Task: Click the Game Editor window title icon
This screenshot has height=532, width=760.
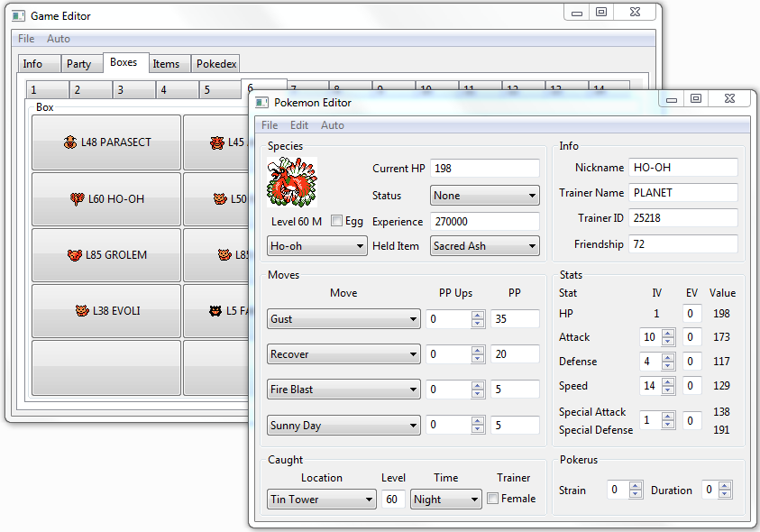Action: [18, 16]
